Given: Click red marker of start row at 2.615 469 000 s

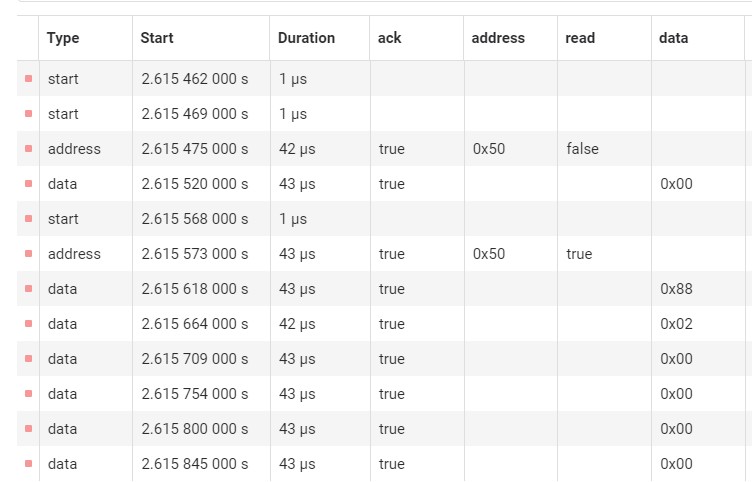Looking at the screenshot, I should click(28, 113).
